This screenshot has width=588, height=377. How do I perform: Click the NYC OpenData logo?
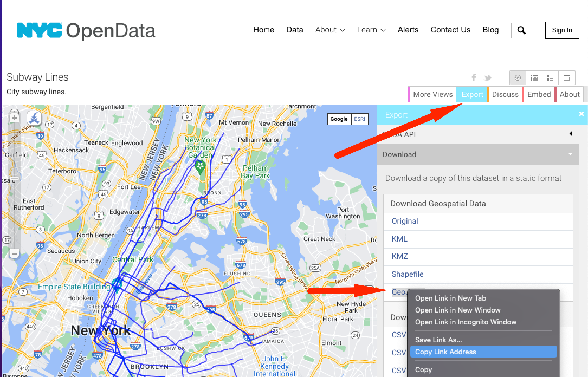[x=86, y=31]
